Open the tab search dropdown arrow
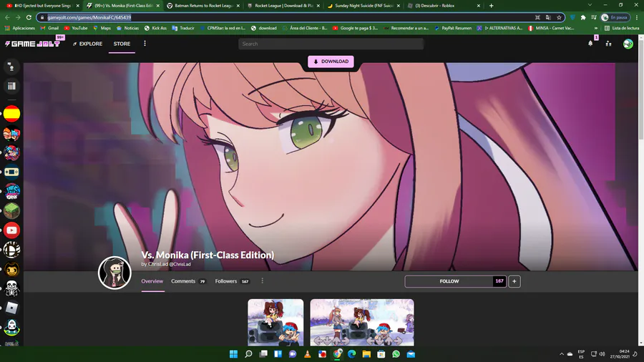The image size is (644, 362). [590, 5]
